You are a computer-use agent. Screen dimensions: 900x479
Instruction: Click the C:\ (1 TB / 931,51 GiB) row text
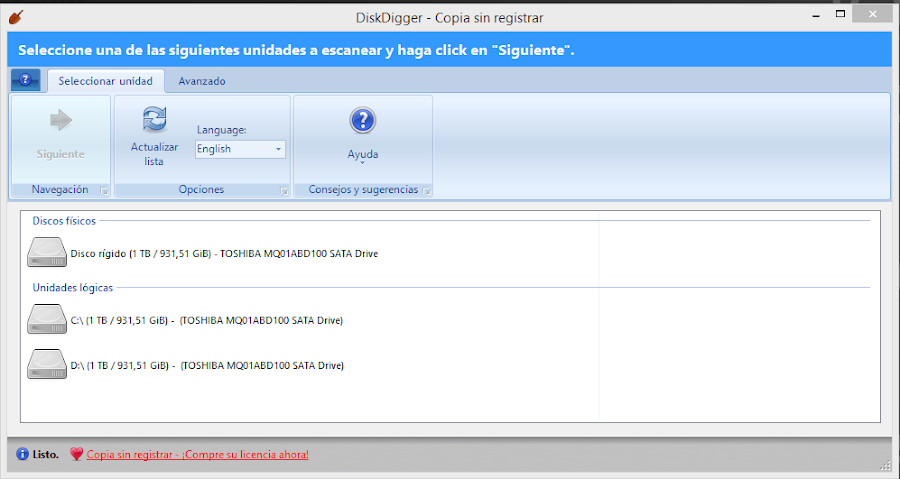click(207, 320)
